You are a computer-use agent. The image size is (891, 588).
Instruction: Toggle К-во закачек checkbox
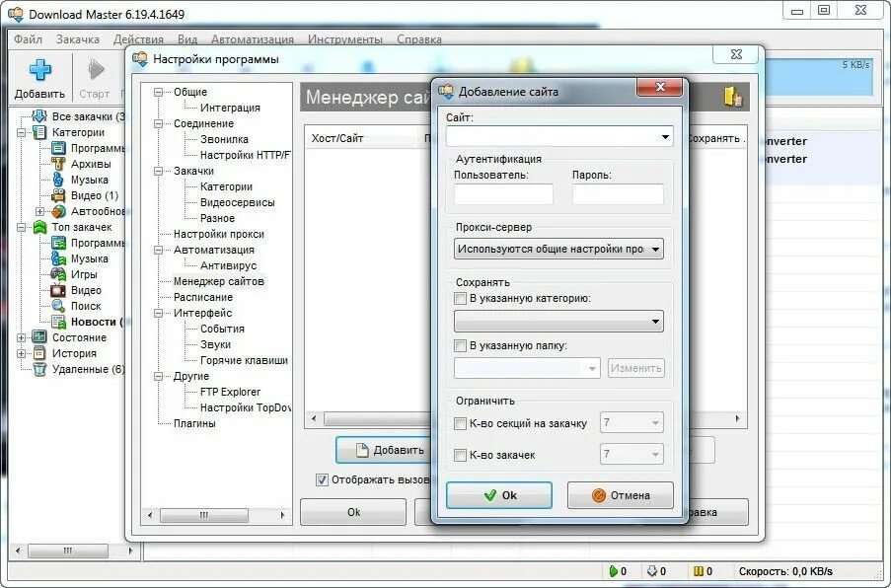click(x=460, y=455)
